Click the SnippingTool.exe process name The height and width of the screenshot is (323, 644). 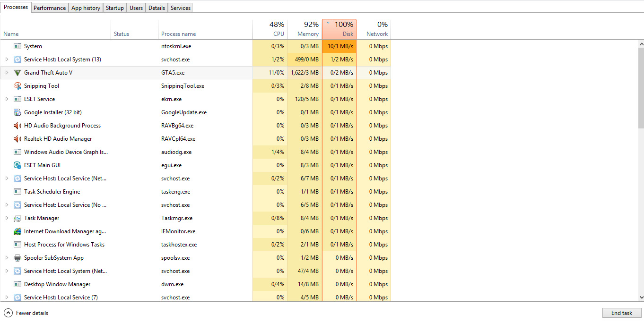tap(183, 86)
